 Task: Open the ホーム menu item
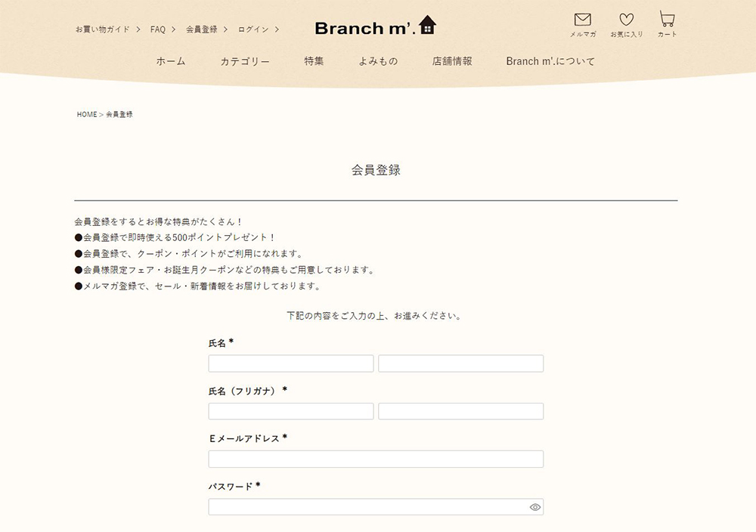[x=169, y=62]
